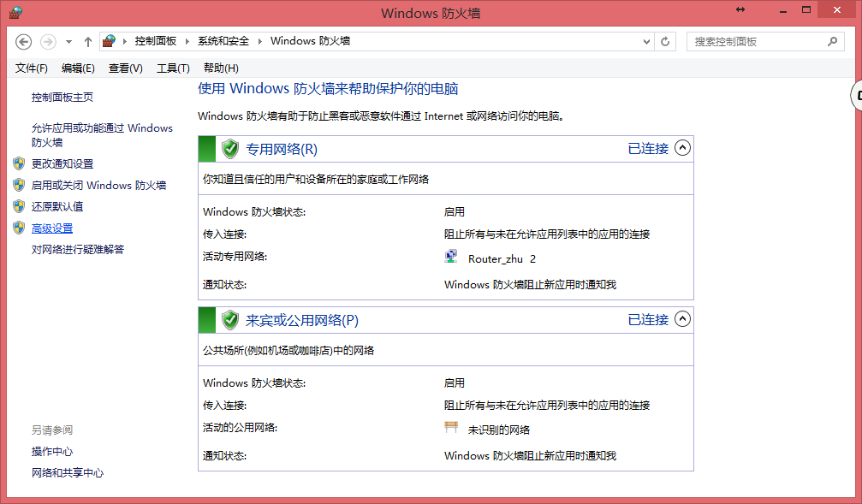Image resolution: width=862 pixels, height=504 pixels.
Task: Open 控制面板主页 link
Action: coord(62,98)
